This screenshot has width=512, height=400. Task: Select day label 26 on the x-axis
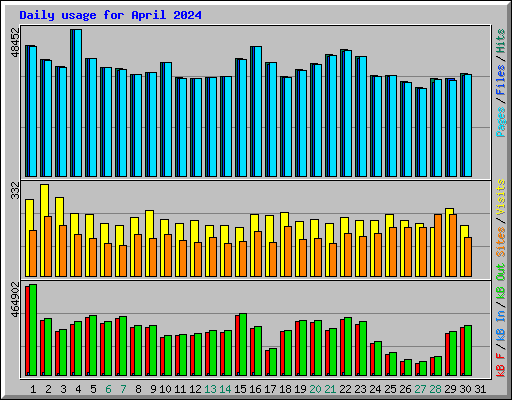pos(405,389)
